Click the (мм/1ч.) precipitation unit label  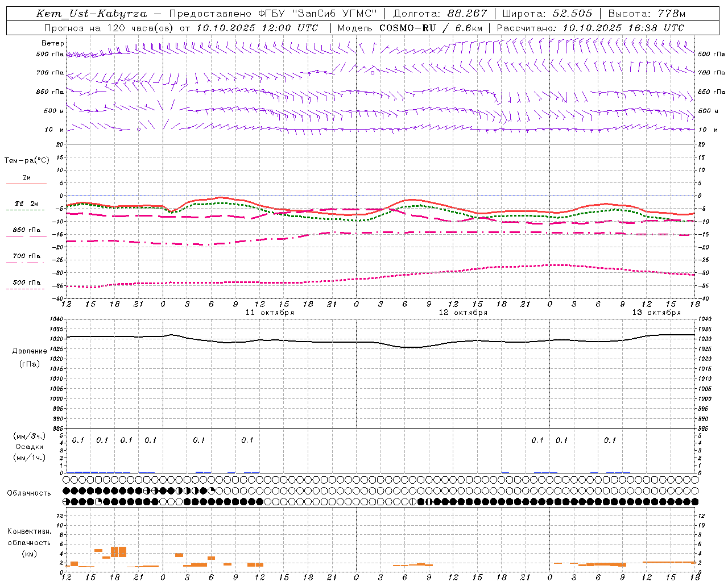30,458
